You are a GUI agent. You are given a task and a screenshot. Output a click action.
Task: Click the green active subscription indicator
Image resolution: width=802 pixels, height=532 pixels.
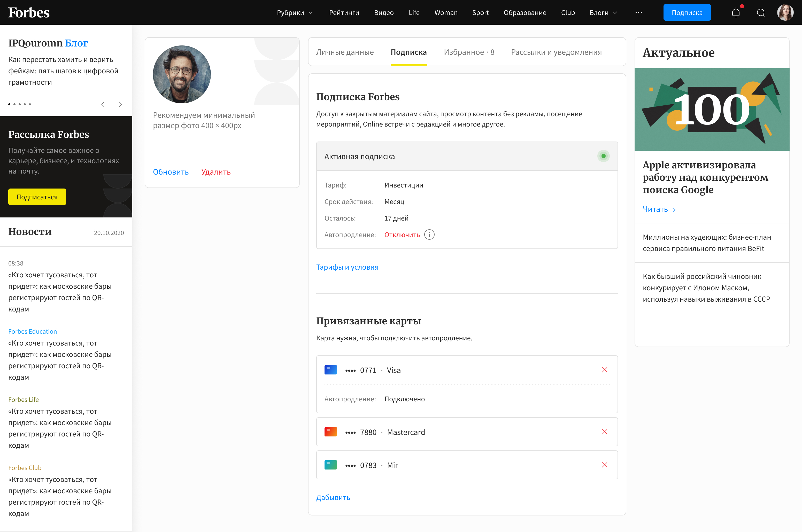point(603,156)
